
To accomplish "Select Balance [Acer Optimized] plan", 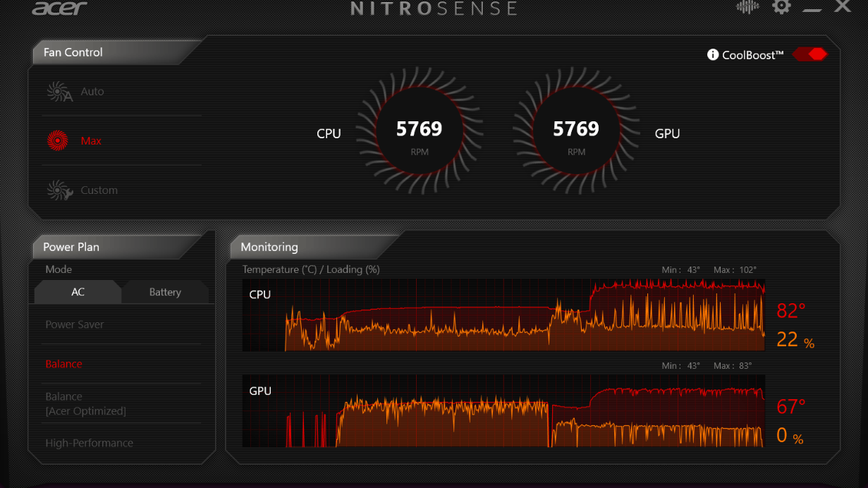I will click(x=85, y=403).
